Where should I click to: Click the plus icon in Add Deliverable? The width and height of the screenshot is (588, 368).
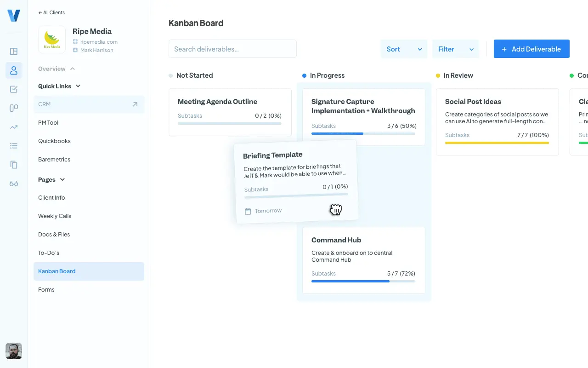(504, 49)
